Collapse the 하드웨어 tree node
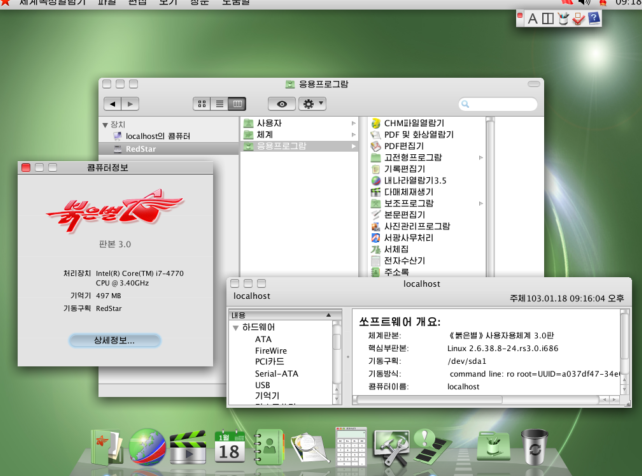 (x=235, y=328)
